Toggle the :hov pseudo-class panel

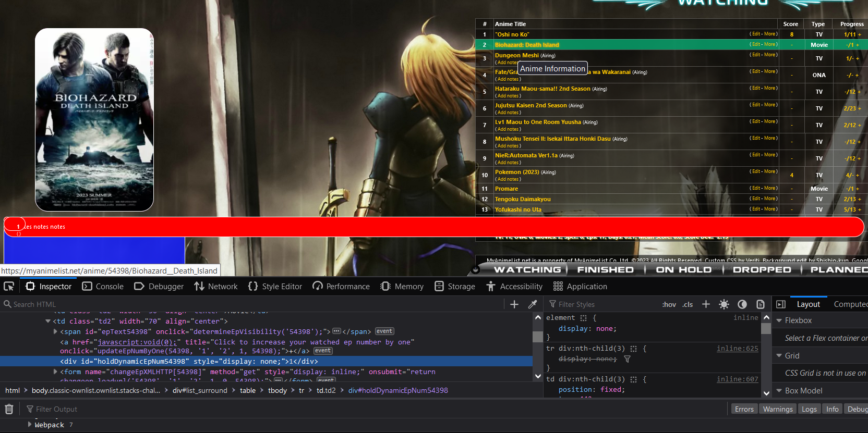669,304
